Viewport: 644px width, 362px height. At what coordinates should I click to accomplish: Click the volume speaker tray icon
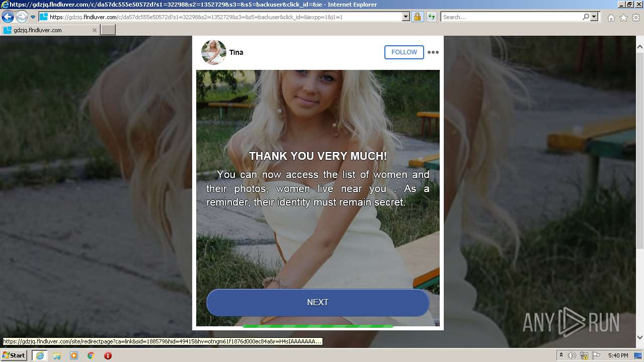tap(572, 355)
